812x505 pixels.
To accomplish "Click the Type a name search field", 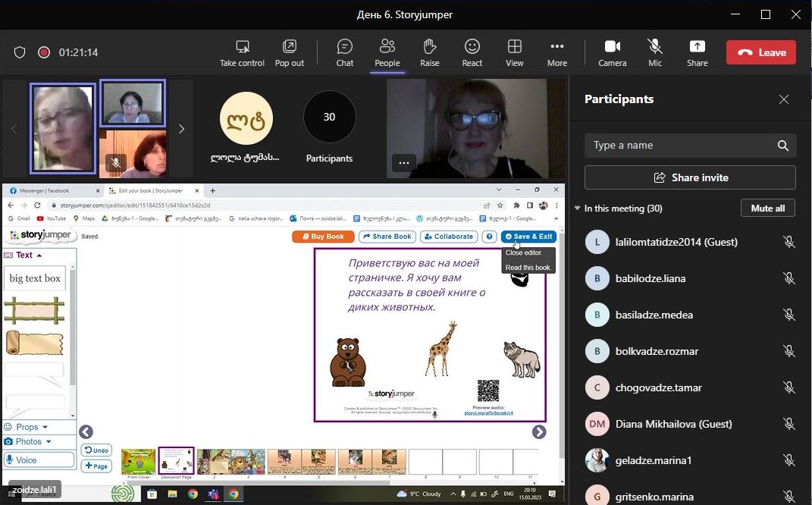I will tap(690, 146).
